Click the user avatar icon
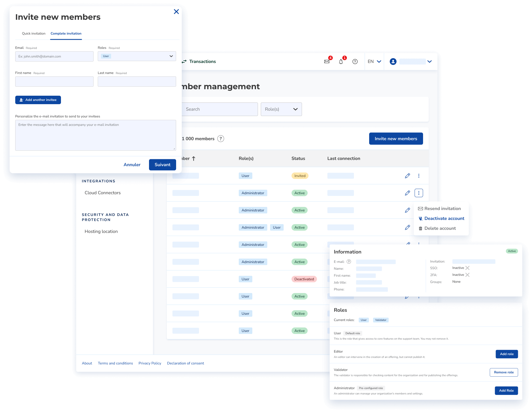 click(x=393, y=62)
